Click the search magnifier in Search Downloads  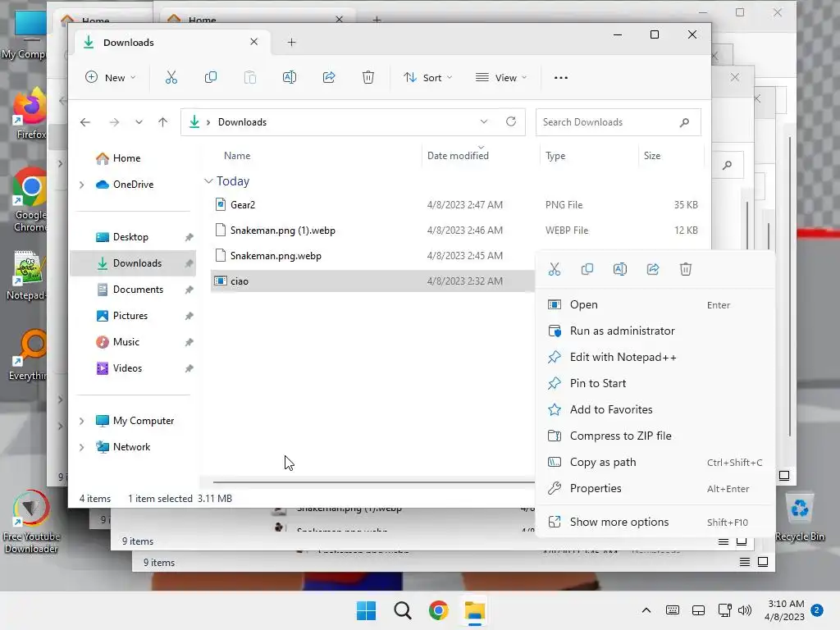[684, 123]
